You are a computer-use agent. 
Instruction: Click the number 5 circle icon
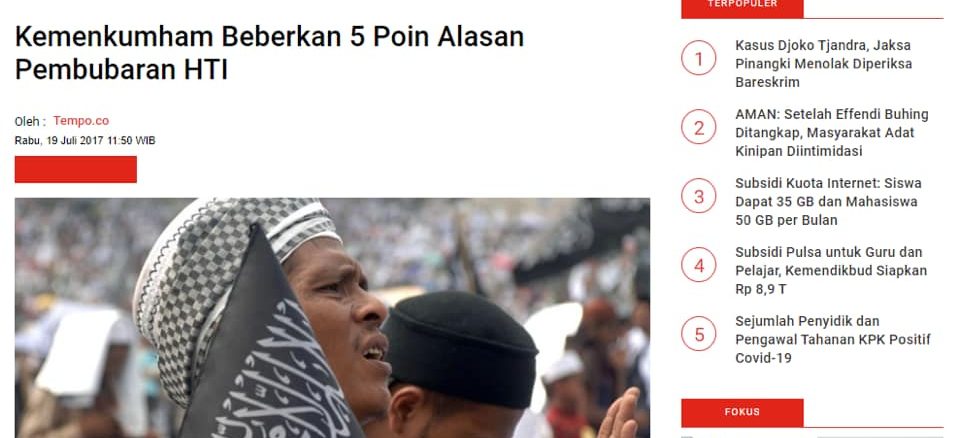pyautogui.click(x=699, y=334)
